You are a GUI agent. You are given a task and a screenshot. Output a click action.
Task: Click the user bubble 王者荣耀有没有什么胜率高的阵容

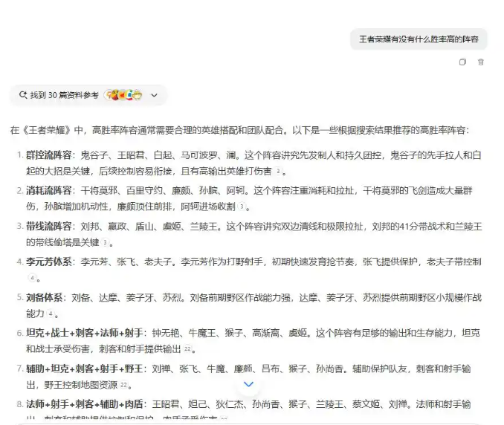419,39
